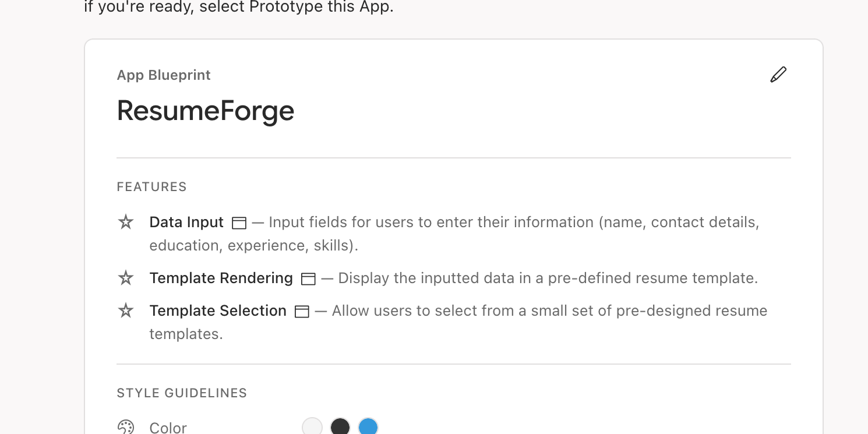Click the window icon beside Template Rendering
This screenshot has height=434, width=868.
(308, 278)
